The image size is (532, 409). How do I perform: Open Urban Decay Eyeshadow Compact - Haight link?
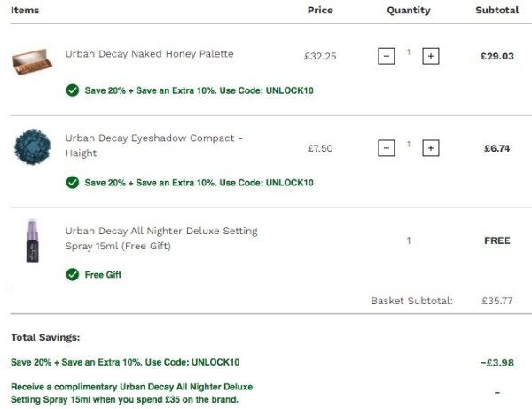[x=153, y=146]
